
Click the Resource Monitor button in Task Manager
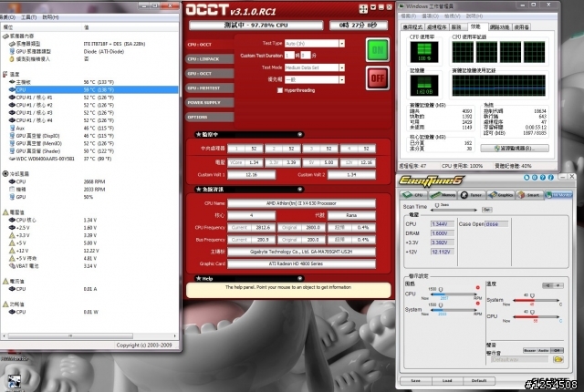[515, 148]
